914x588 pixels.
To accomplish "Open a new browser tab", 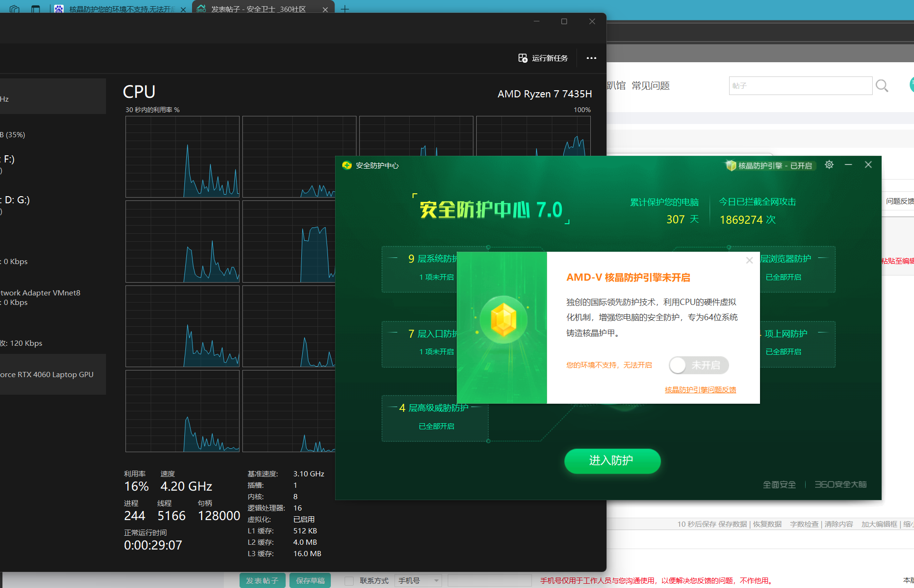I will 345,9.
